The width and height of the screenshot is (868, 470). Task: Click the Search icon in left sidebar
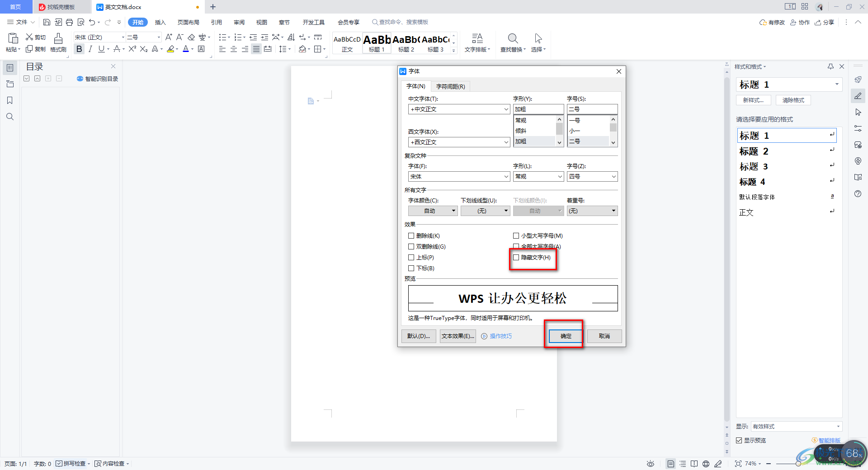point(9,117)
